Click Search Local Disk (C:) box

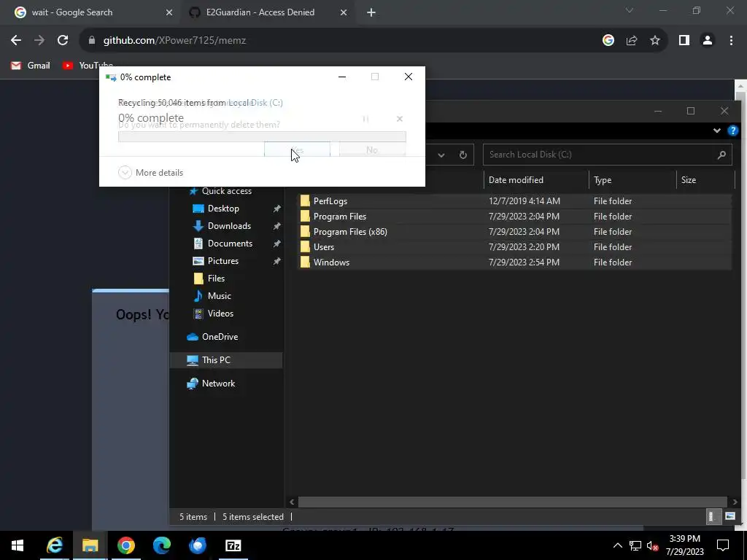(x=607, y=155)
